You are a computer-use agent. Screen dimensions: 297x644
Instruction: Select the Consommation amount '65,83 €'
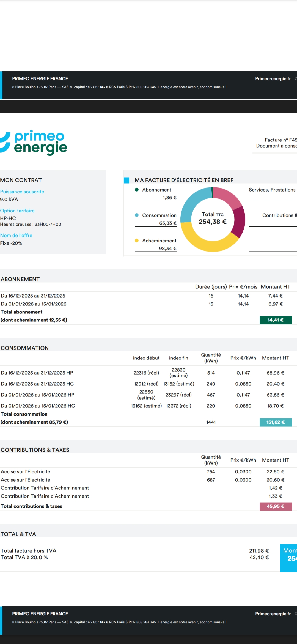(168, 223)
